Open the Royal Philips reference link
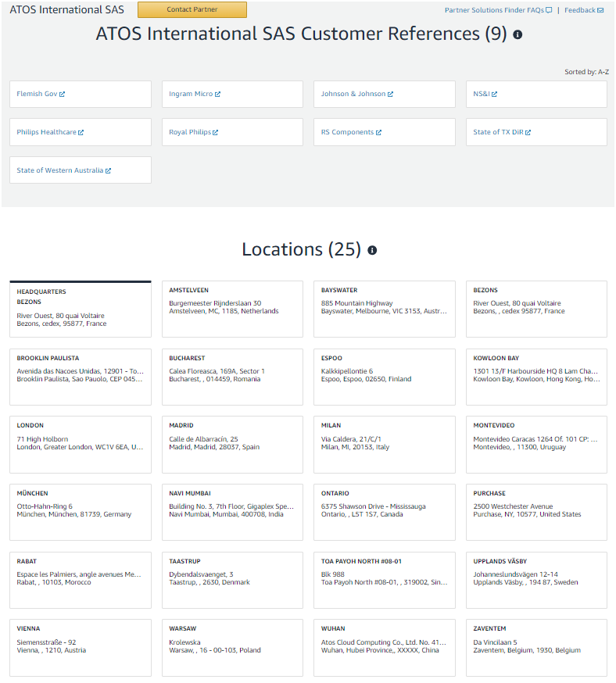Screen dimensions: 616x683 [x=190, y=132]
